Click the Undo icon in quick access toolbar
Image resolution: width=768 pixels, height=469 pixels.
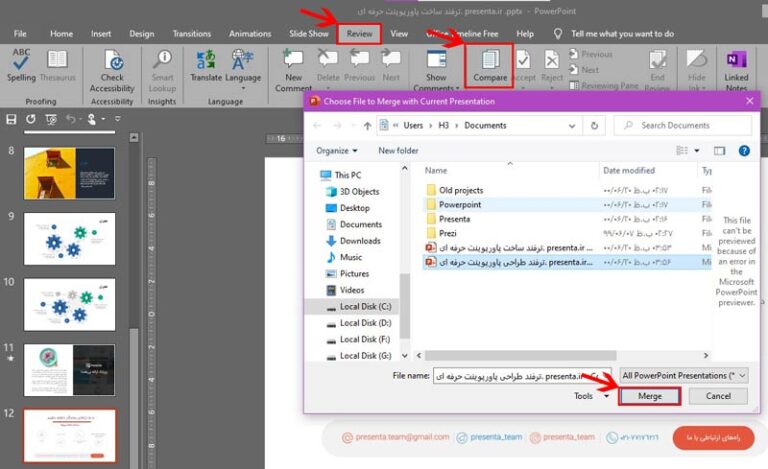pos(71,119)
